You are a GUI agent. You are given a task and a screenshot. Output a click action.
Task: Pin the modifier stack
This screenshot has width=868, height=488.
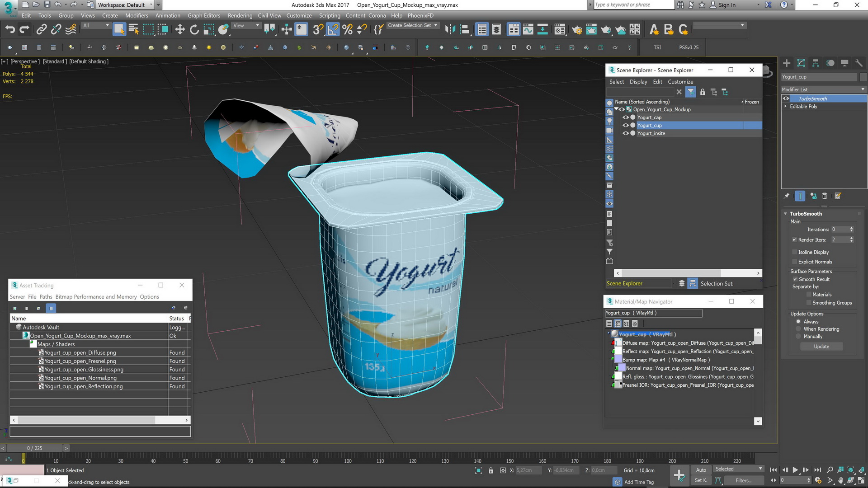click(x=787, y=196)
